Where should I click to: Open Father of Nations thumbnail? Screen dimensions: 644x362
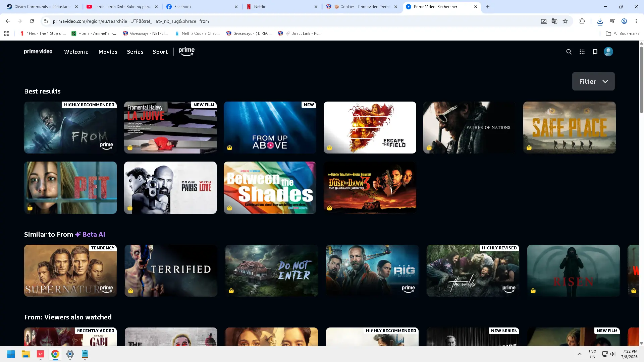coord(470,128)
